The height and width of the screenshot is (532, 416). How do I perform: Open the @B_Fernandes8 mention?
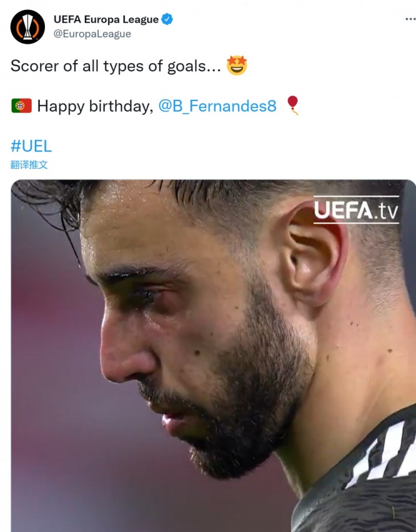point(217,106)
